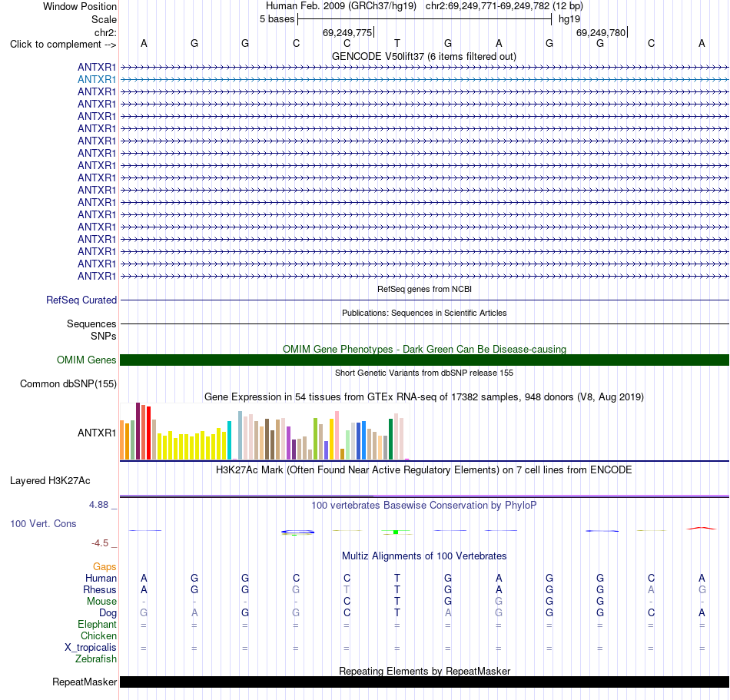Image resolution: width=730 pixels, height=700 pixels.
Task: Click the PhyloP score -4.5 label
Action: click(x=100, y=543)
